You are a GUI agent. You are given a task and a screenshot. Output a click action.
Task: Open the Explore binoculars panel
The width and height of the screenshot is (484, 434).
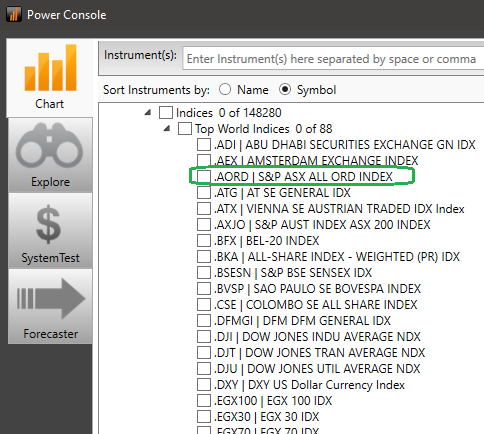click(50, 155)
